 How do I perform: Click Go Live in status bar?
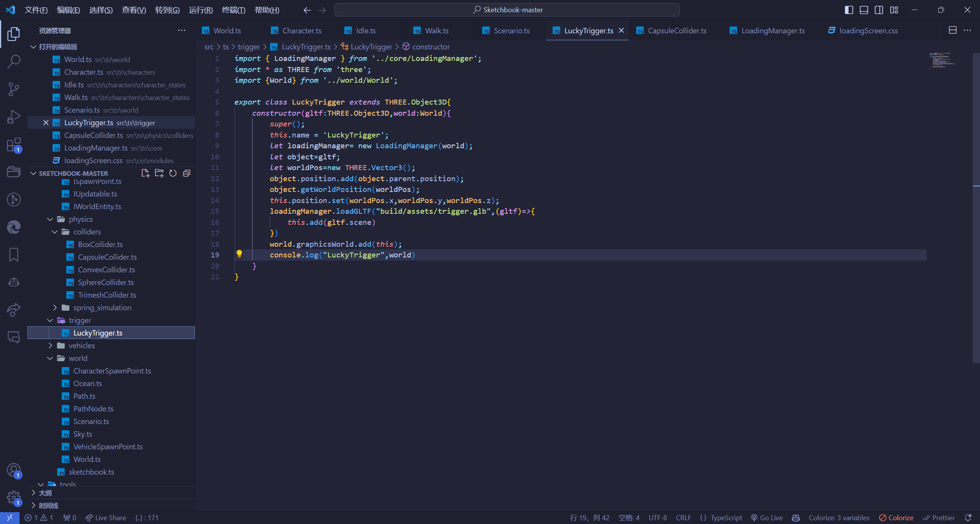[x=767, y=517]
